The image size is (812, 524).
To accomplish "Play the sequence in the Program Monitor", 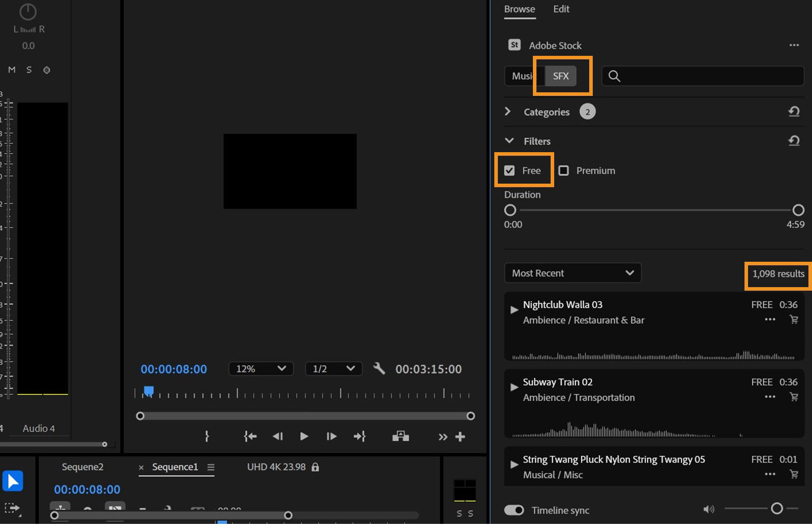I will click(304, 436).
